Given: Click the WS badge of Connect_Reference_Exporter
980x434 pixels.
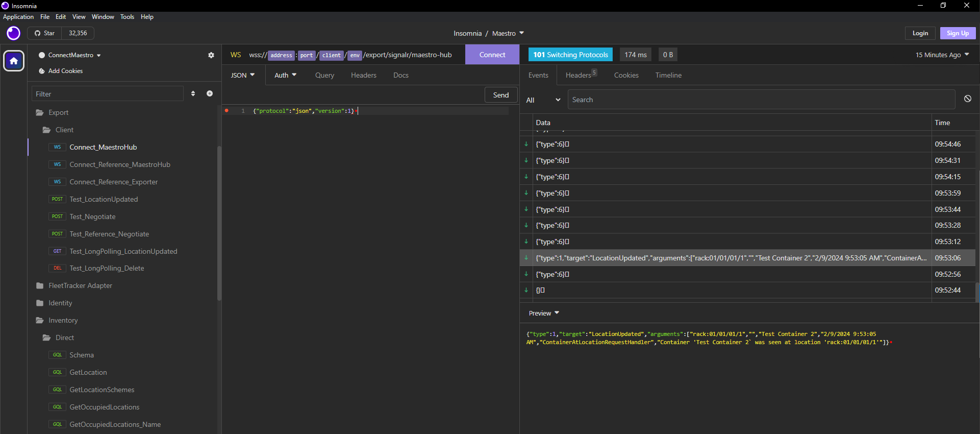Looking at the screenshot, I should click(x=57, y=182).
